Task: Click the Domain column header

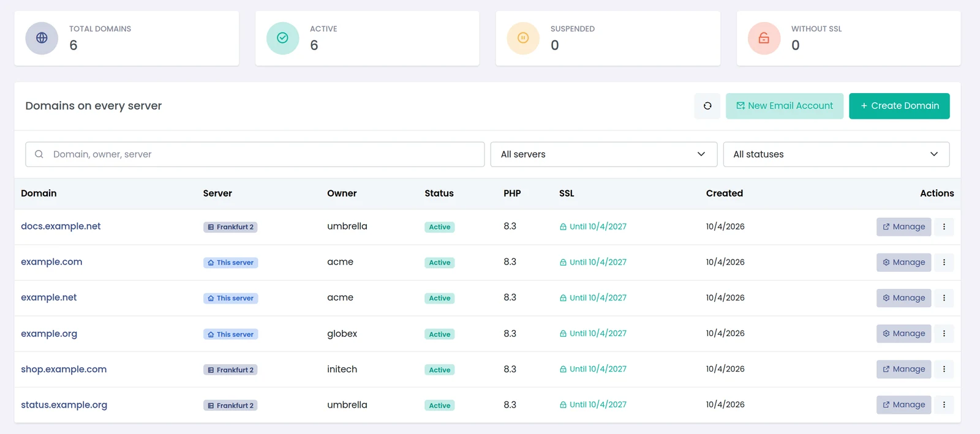Action: [x=39, y=193]
